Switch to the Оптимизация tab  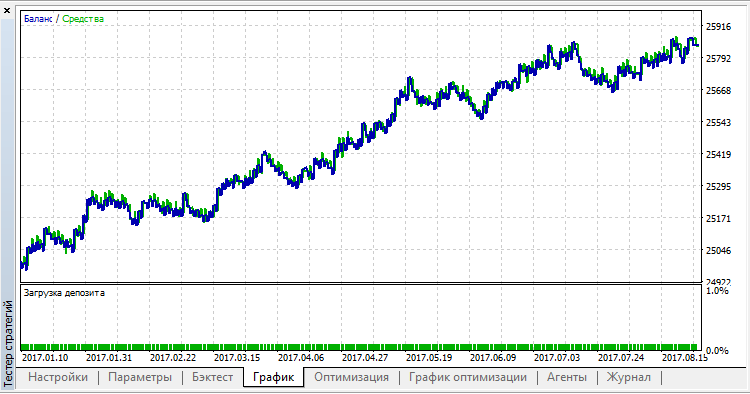pos(351,377)
